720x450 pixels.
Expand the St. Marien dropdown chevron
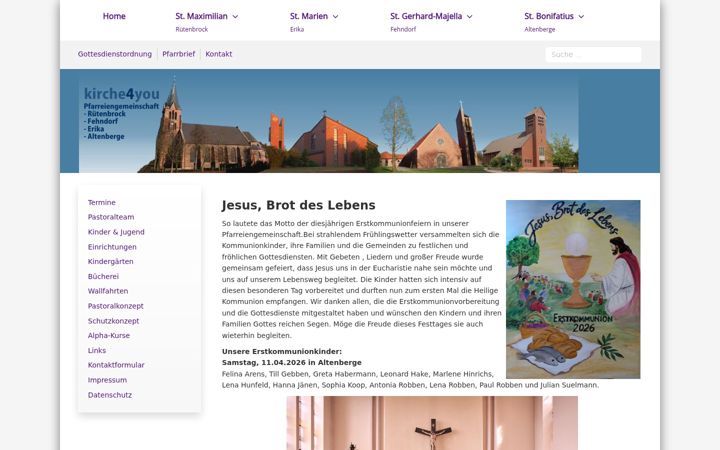335,17
